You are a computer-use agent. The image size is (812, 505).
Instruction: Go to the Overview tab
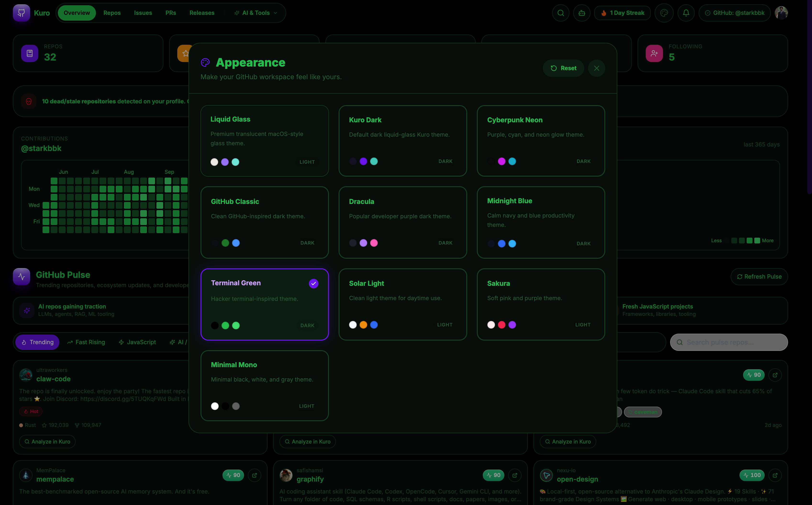click(77, 13)
